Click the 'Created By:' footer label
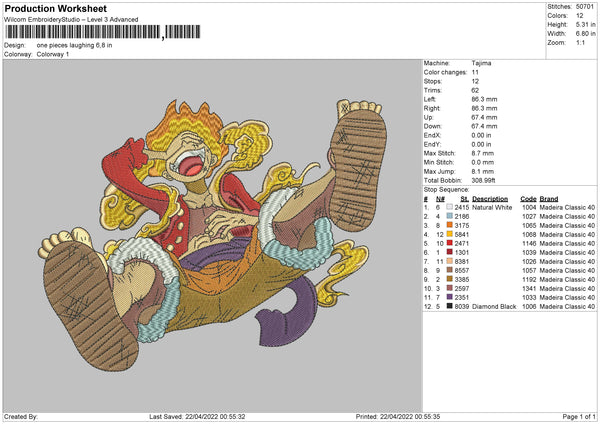This screenshot has width=600, height=424. pyautogui.click(x=21, y=416)
